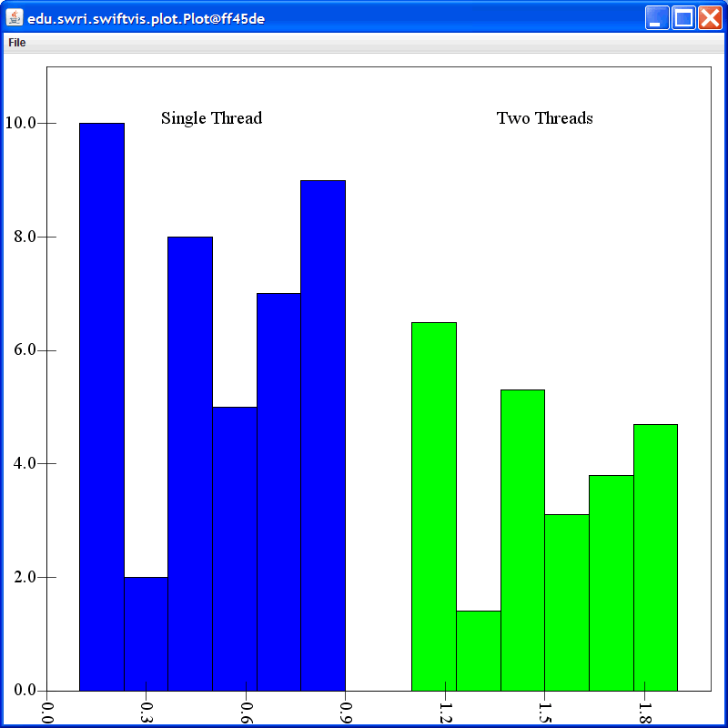Click the last green bar near 4.7
728x728 pixels.
655,558
